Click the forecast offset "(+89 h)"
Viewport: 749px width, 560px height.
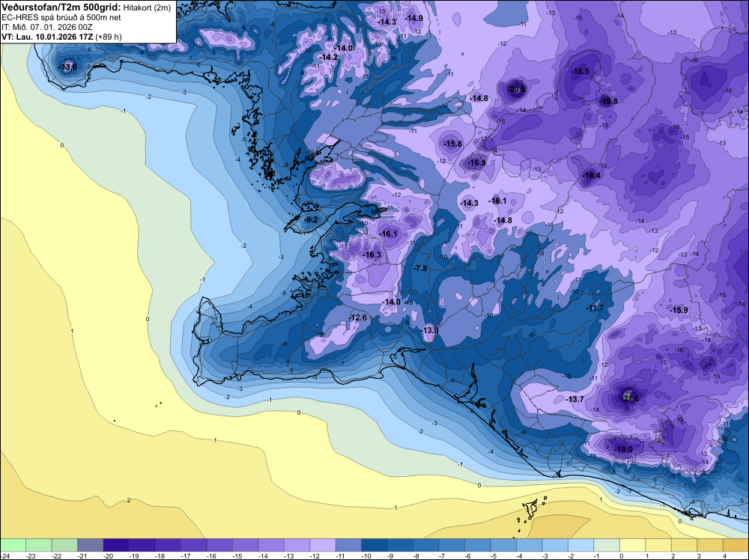(x=109, y=36)
